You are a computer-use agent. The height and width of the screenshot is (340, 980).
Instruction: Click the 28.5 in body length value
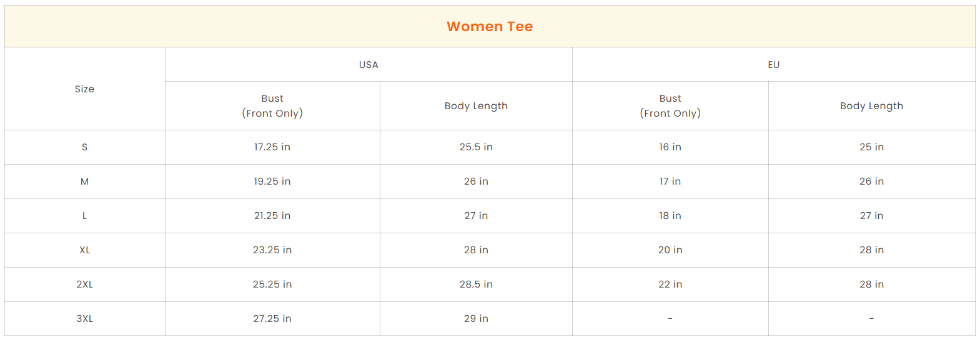[476, 284]
